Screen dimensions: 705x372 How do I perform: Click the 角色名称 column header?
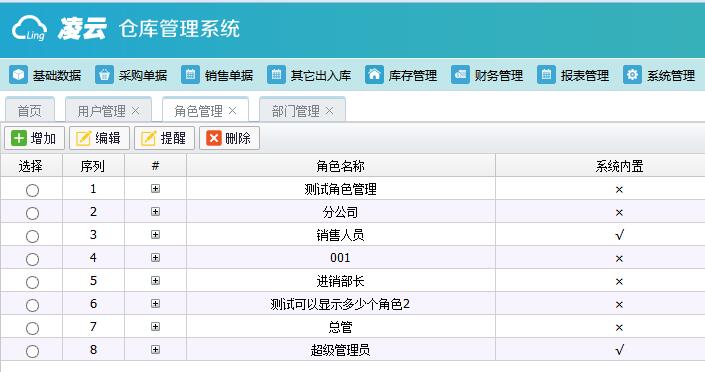[x=340, y=166]
